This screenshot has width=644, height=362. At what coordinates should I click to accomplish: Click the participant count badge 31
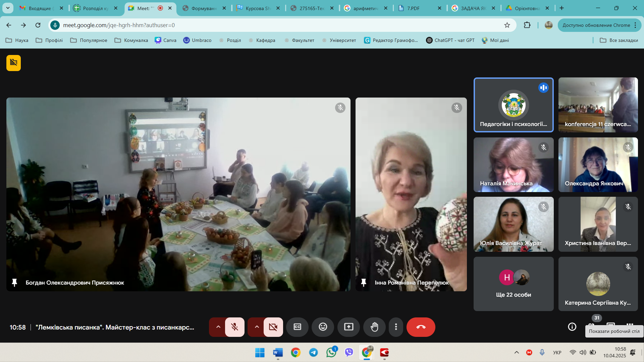click(597, 318)
